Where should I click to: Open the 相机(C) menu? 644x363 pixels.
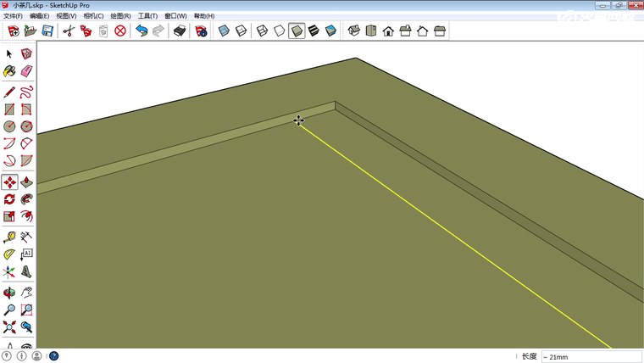tap(94, 16)
